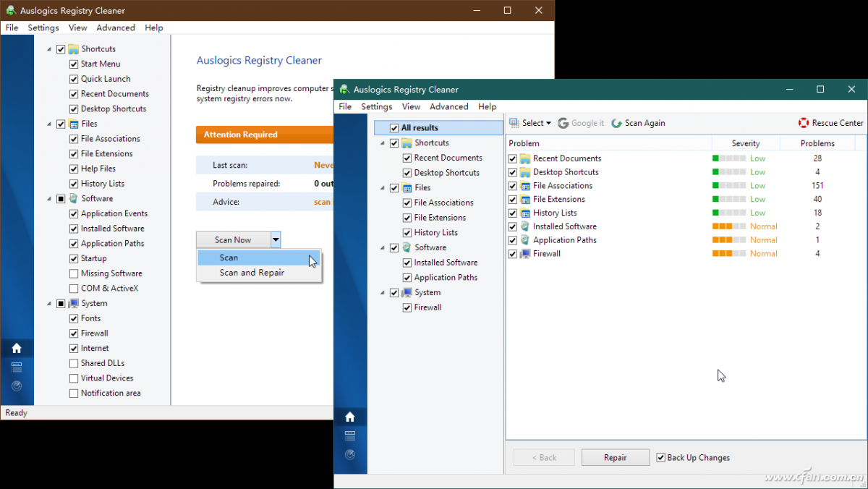Sort by Severity column header
The image size is (868, 489).
point(746,143)
